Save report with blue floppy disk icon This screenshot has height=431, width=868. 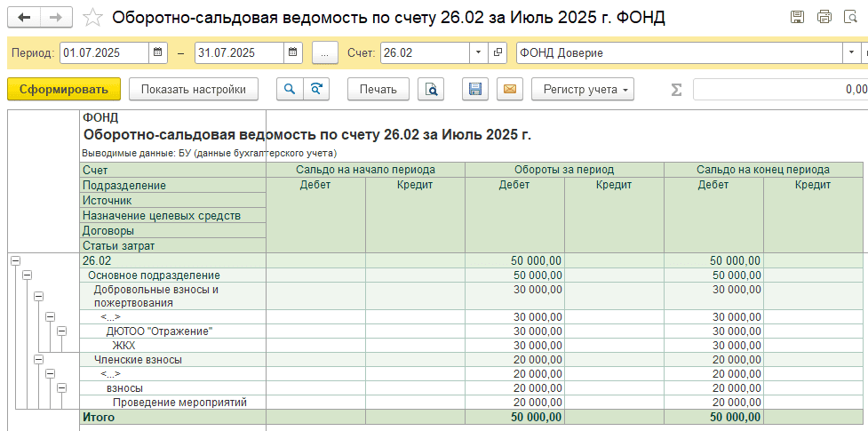[475, 89]
